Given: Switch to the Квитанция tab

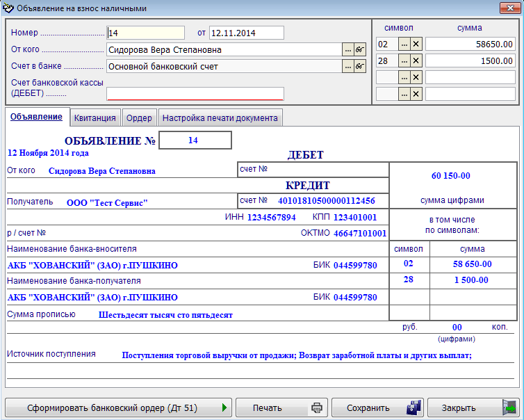Looking at the screenshot, I should point(95,118).
